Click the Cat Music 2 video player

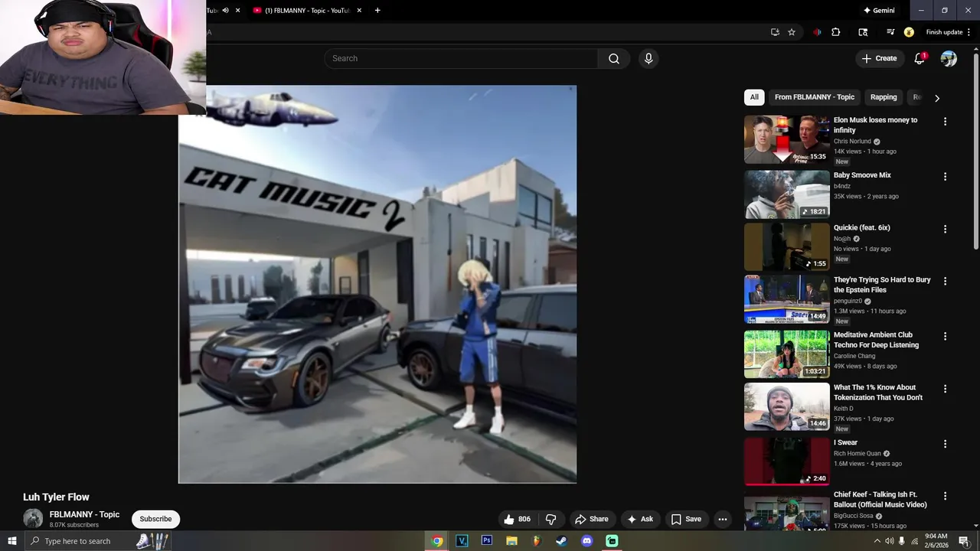[377, 284]
